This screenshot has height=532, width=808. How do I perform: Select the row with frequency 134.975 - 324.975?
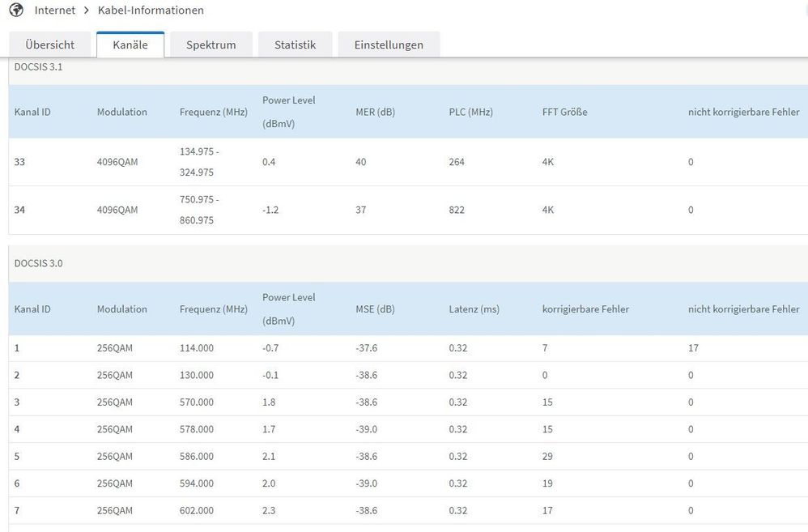pos(197,162)
